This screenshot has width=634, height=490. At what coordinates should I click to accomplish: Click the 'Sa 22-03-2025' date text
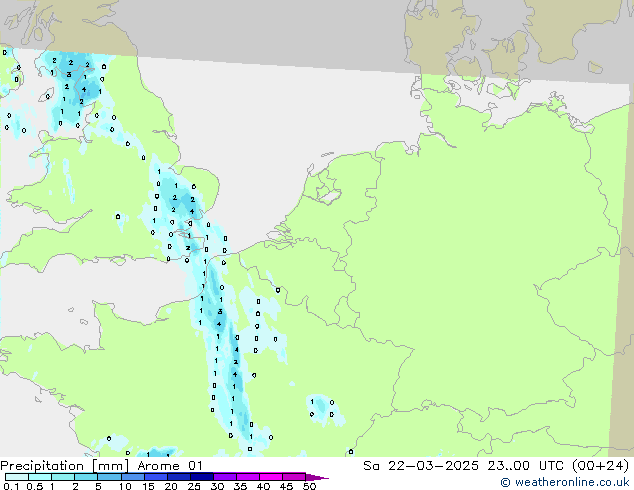coord(421,466)
